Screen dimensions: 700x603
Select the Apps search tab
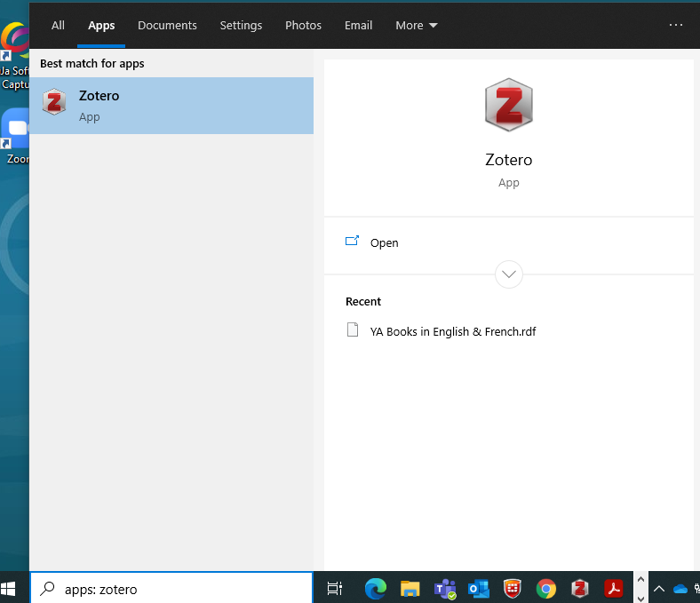pos(101,26)
